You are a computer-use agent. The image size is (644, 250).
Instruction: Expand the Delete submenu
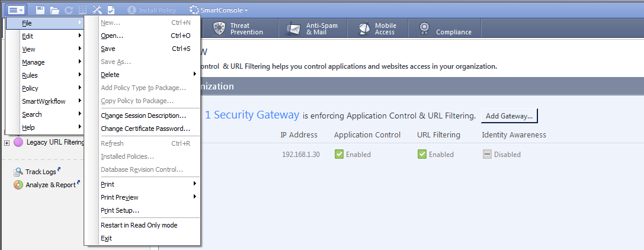click(x=142, y=75)
